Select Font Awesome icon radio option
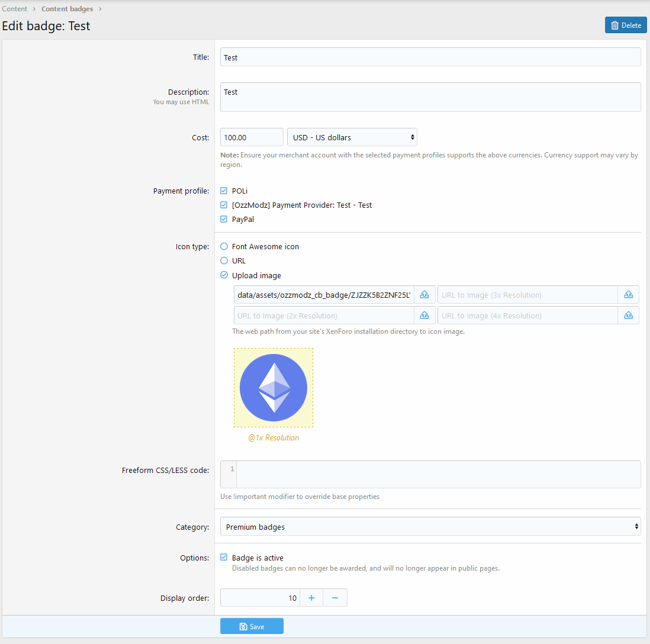The height and width of the screenshot is (644, 650). click(224, 246)
